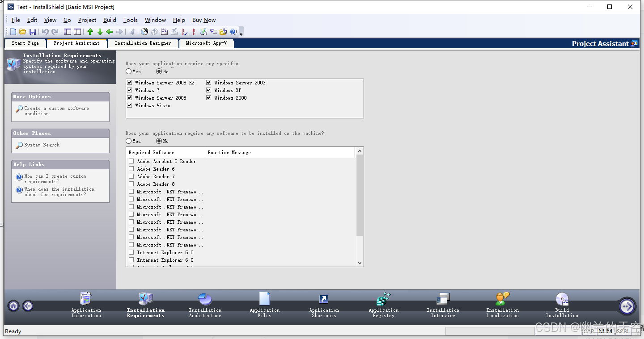Switch to Start Page tab
This screenshot has height=339, width=644.
coord(25,43)
